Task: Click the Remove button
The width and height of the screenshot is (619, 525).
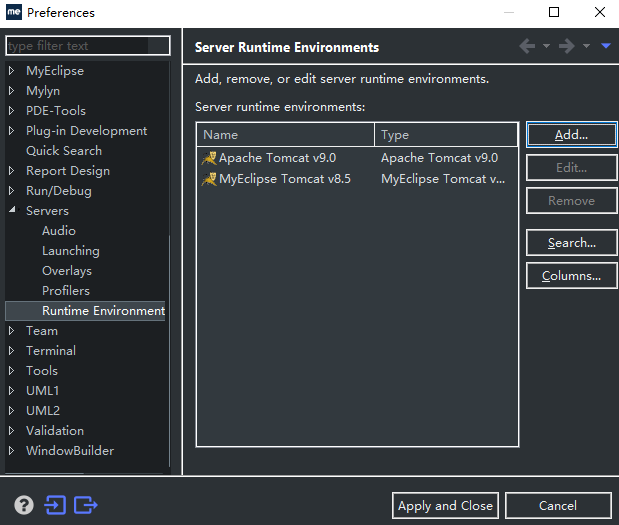Action: point(571,201)
